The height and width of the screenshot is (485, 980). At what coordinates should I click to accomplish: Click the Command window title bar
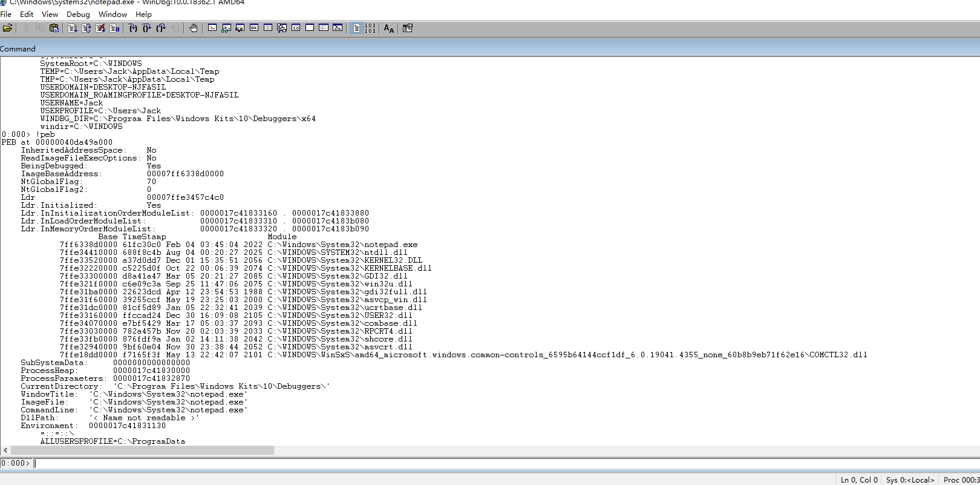point(490,48)
